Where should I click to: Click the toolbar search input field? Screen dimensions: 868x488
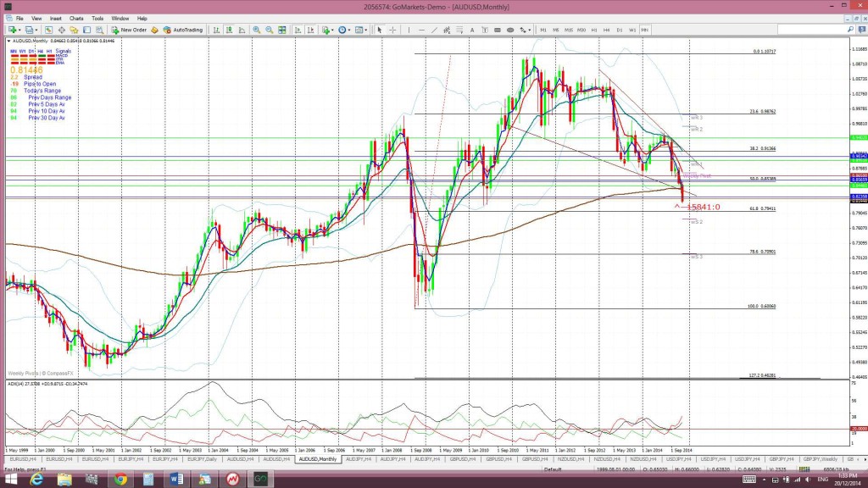pos(811,30)
